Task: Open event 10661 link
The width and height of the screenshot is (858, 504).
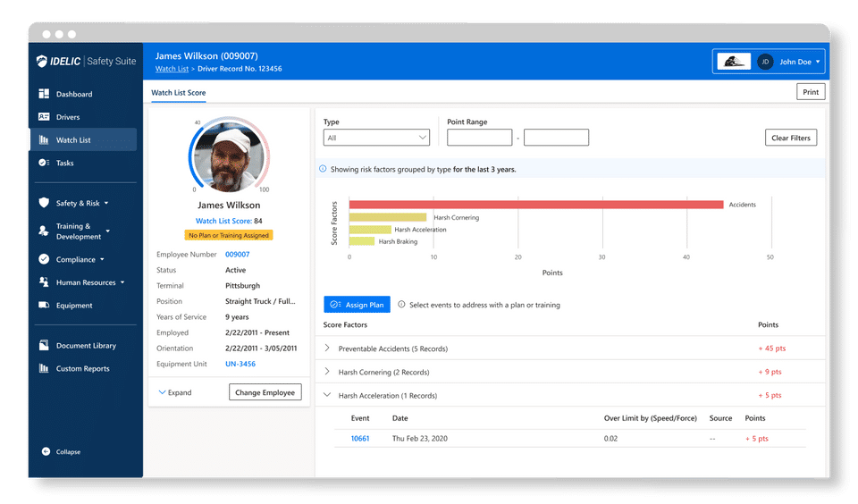Action: [360, 439]
